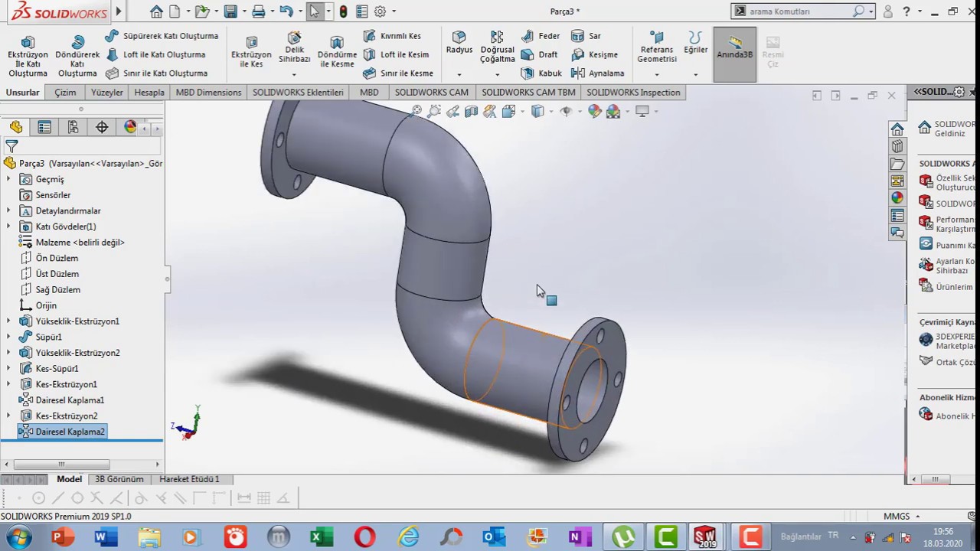
Task: Open Referans Geometrisi dropdown arrow
Action: click(x=657, y=75)
